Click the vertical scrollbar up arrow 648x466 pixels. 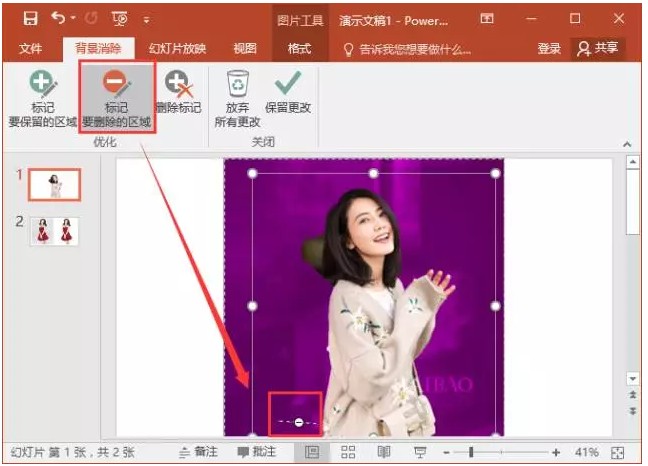[633, 162]
